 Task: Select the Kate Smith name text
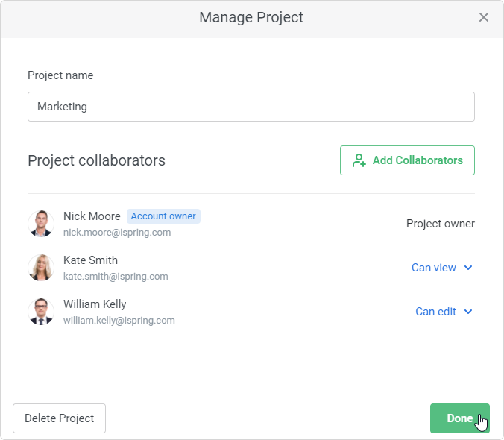tap(90, 260)
